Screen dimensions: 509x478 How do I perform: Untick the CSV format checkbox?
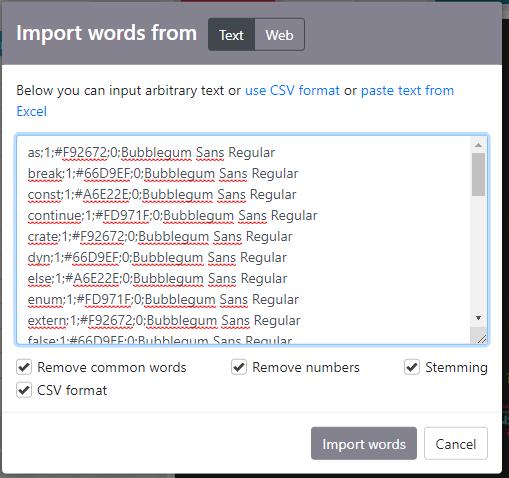[24, 390]
